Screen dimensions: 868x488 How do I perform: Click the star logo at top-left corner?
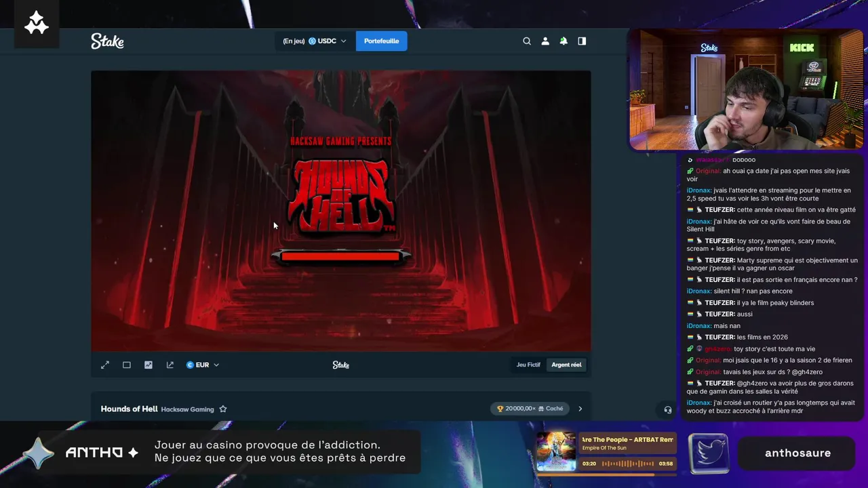click(37, 24)
